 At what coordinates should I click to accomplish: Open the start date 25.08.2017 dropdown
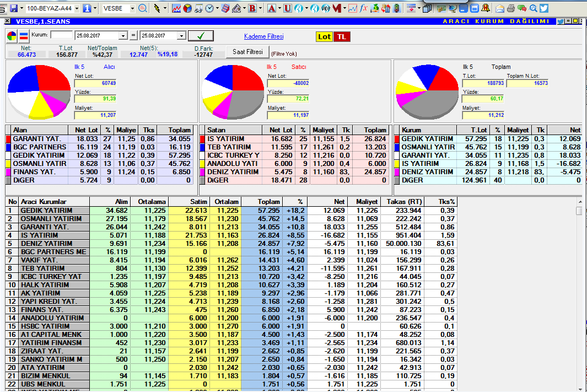tap(123, 36)
